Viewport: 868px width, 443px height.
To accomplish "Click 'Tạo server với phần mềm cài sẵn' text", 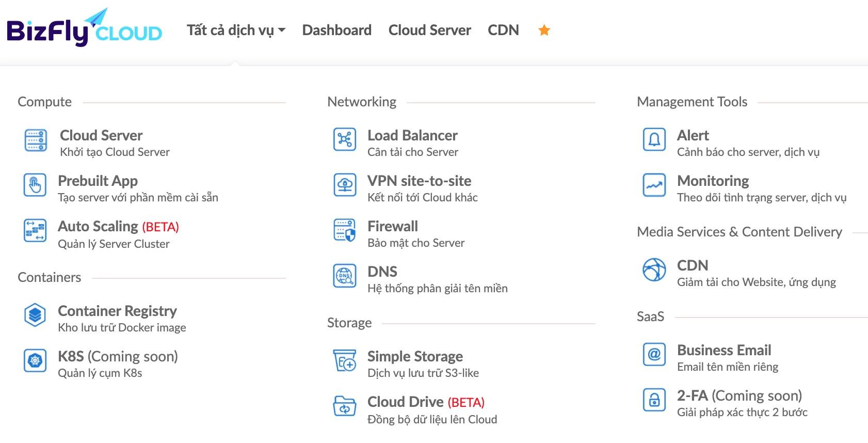I will tap(138, 197).
